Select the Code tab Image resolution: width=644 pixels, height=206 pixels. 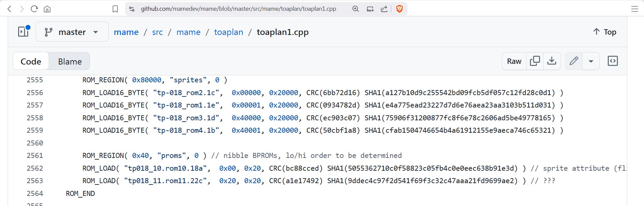[31, 61]
